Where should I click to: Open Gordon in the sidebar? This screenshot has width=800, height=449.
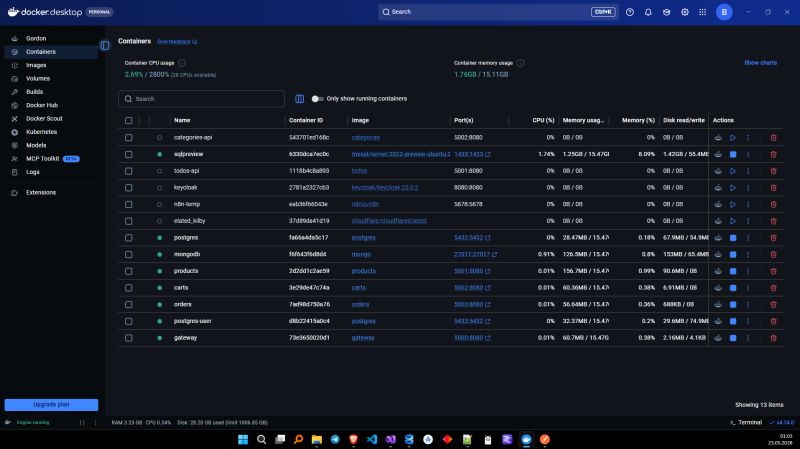coord(51,38)
